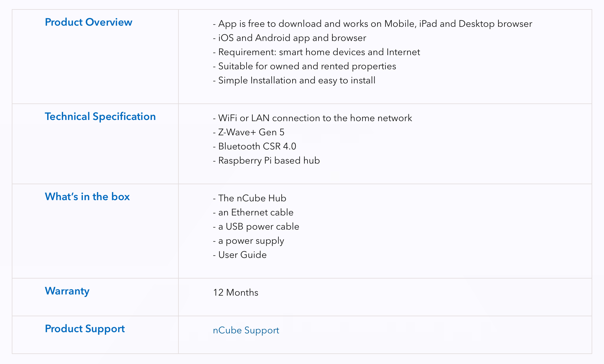Click The nCube Hub list entry
This screenshot has height=364, width=604.
(250, 198)
